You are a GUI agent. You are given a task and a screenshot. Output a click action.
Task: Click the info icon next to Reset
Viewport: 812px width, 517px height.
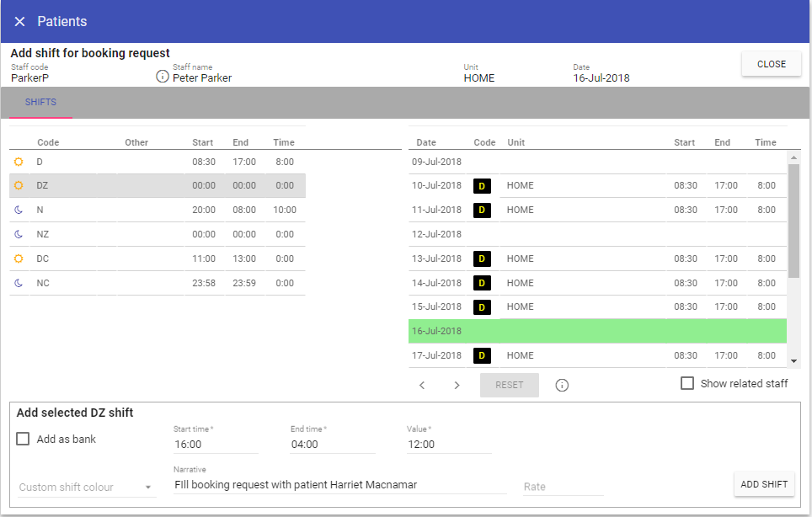[x=562, y=385]
